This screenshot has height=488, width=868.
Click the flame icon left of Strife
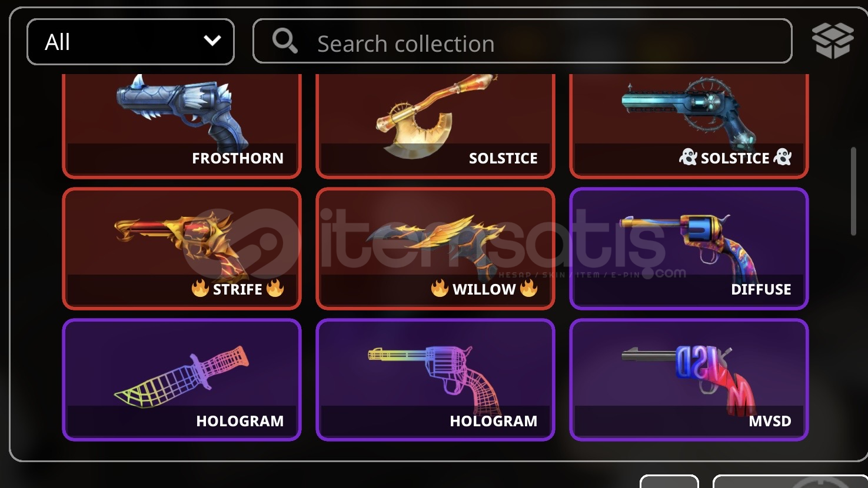pyautogui.click(x=200, y=288)
